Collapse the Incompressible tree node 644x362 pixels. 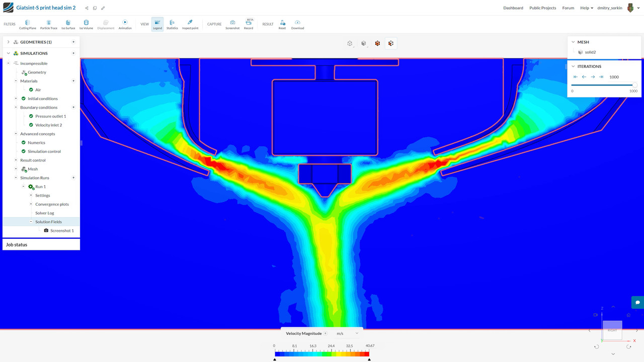(x=9, y=63)
